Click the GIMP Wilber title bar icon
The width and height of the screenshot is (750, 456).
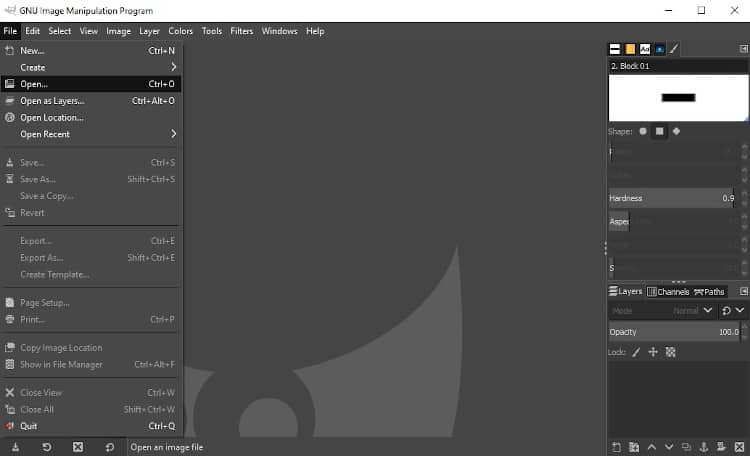tap(10, 10)
